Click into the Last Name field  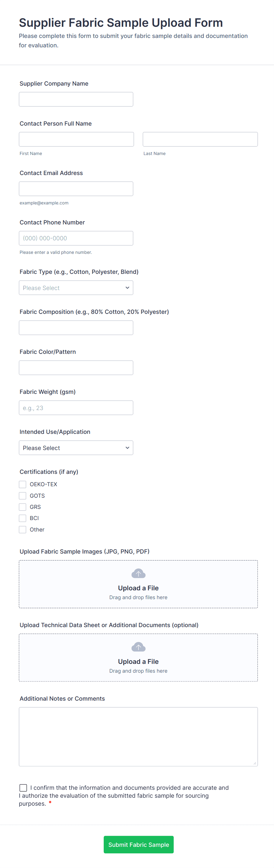point(200,139)
